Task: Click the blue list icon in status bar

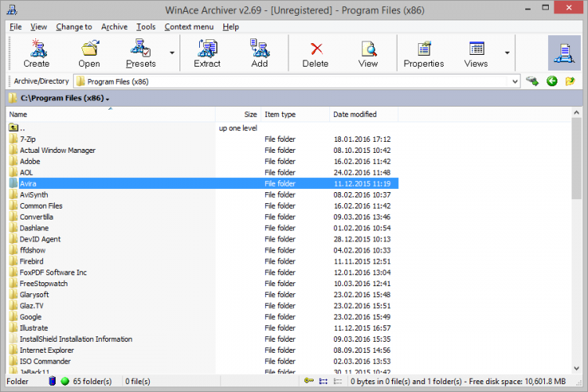Action: point(323,381)
